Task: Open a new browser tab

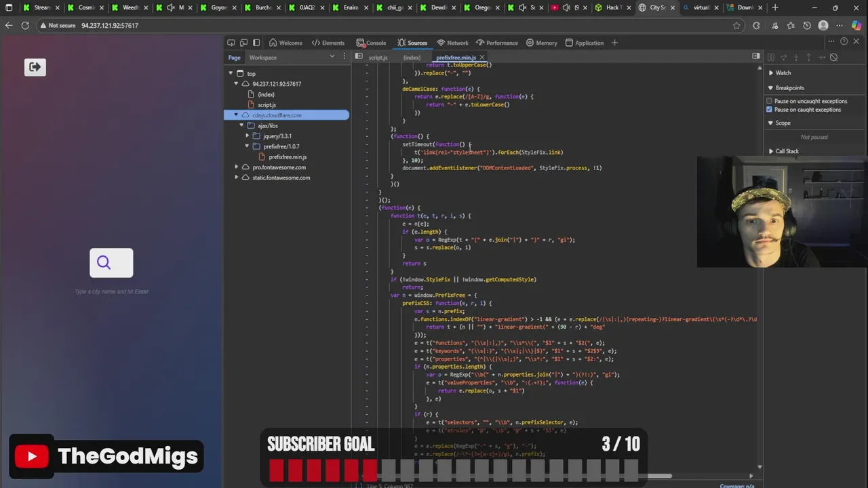Action: click(775, 7)
